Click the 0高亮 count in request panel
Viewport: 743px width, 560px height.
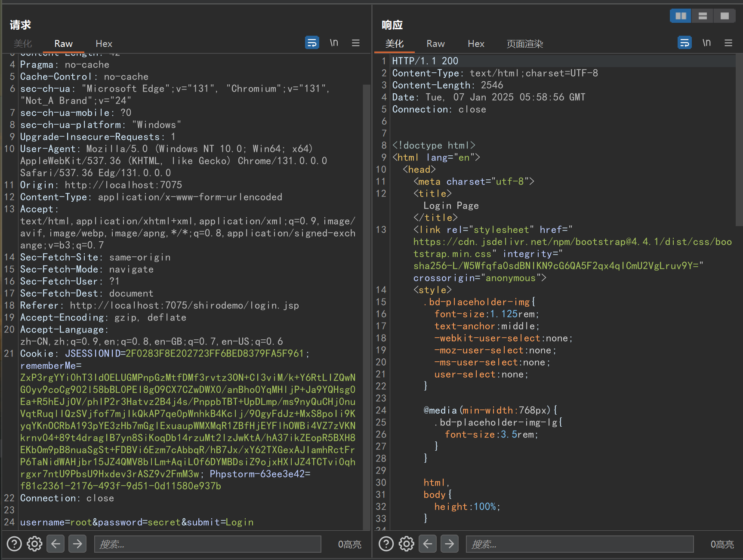(349, 544)
